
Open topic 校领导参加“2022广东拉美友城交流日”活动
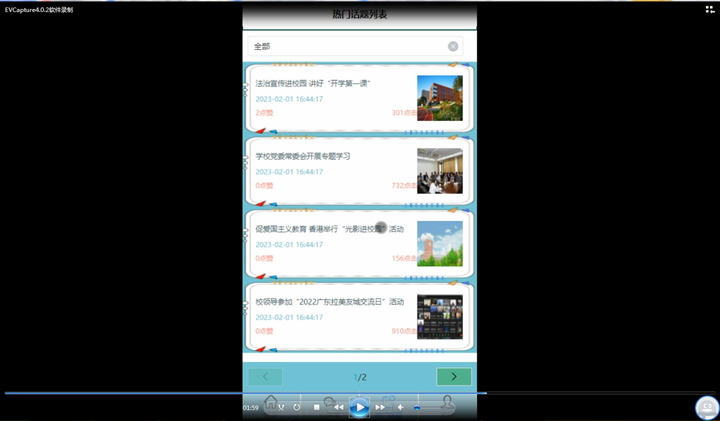(x=330, y=302)
